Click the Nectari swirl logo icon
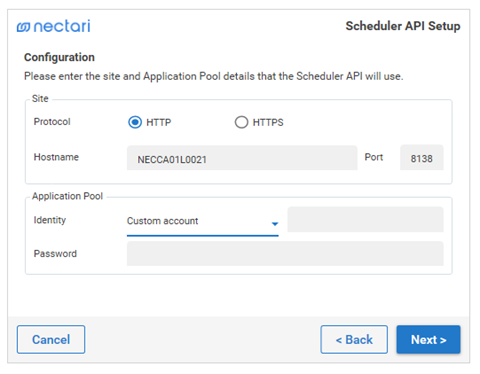The width and height of the screenshot is (480, 374). tap(23, 27)
